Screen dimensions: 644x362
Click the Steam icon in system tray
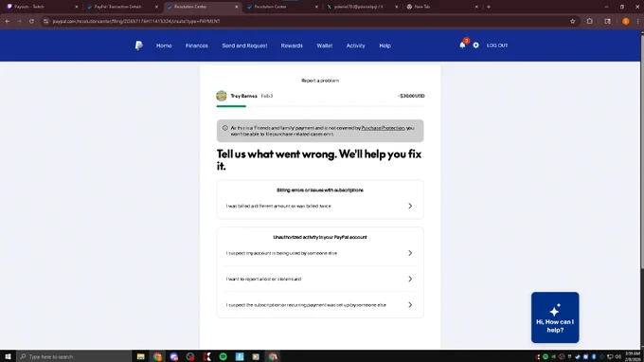(x=578, y=356)
